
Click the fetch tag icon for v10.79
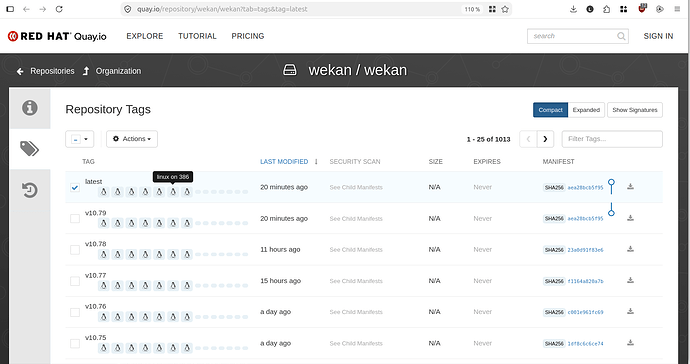coord(630,218)
